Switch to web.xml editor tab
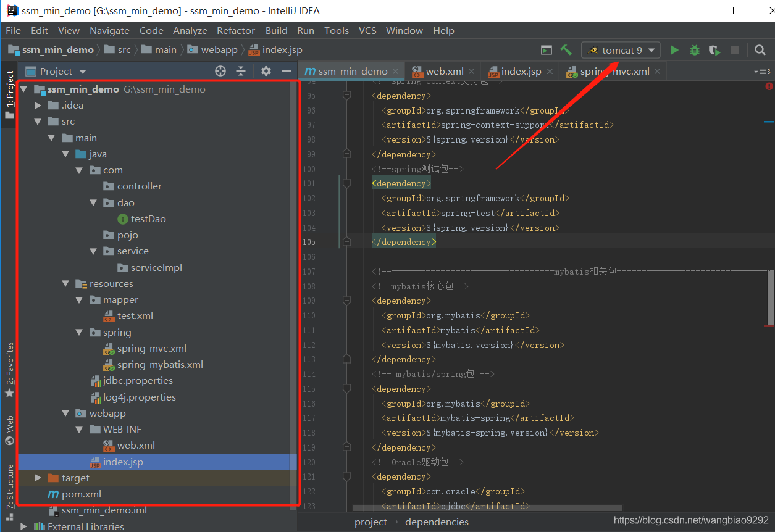This screenshot has height=532, width=775. (445, 71)
